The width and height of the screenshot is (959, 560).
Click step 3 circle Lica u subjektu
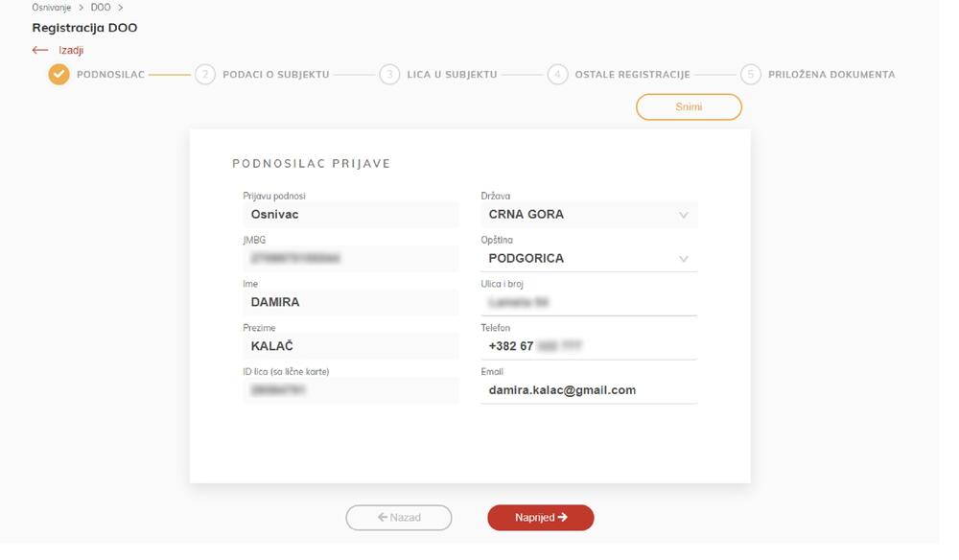coord(388,75)
